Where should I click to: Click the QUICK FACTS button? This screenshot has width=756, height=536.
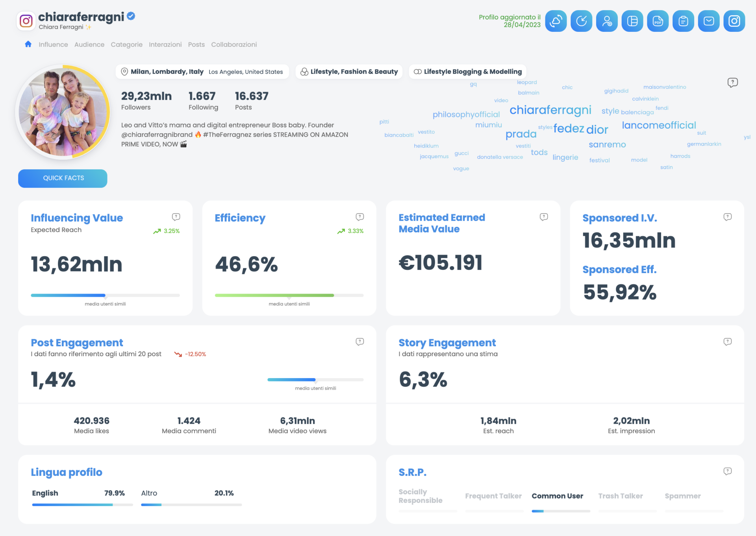(x=63, y=178)
